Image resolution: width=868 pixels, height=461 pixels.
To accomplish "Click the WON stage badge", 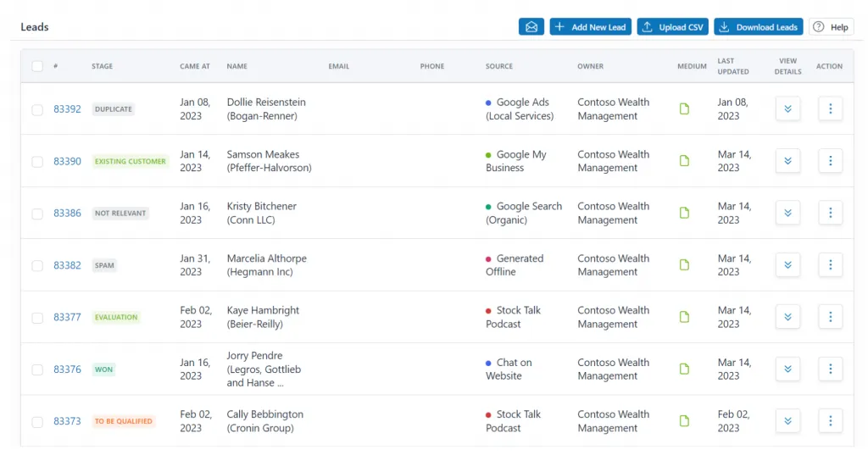I will coord(103,369).
